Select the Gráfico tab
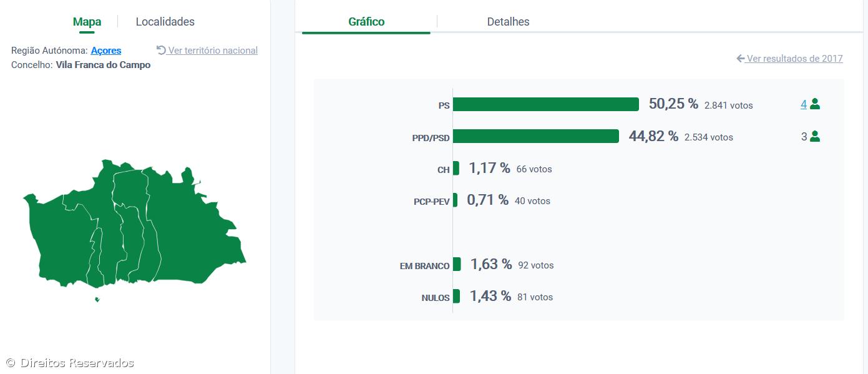Screen dimensions: 868x374 coord(366,22)
